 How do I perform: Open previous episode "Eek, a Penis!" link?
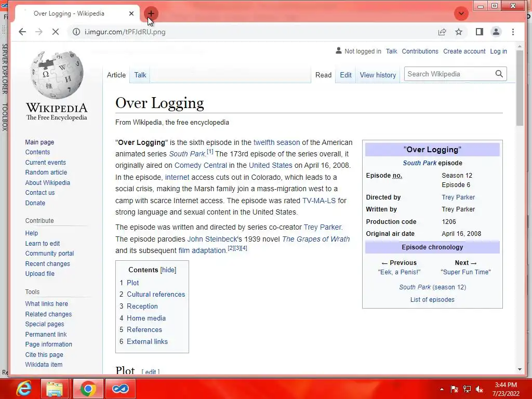pyautogui.click(x=399, y=272)
